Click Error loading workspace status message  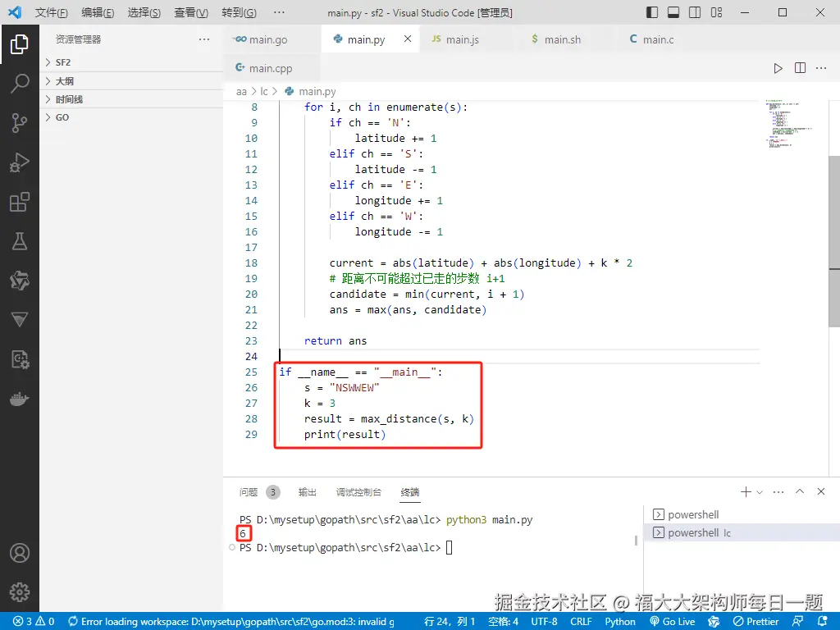(231, 622)
